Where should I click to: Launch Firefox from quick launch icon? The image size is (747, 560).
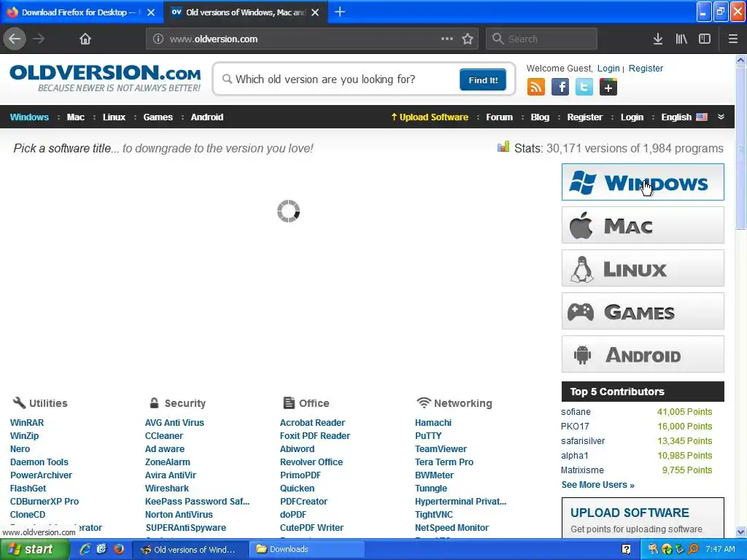click(x=119, y=549)
